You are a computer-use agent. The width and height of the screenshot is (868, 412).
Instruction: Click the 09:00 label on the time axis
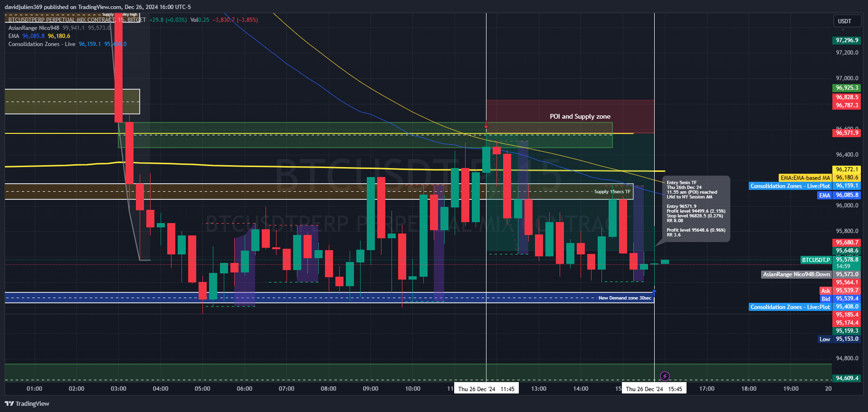pos(371,389)
